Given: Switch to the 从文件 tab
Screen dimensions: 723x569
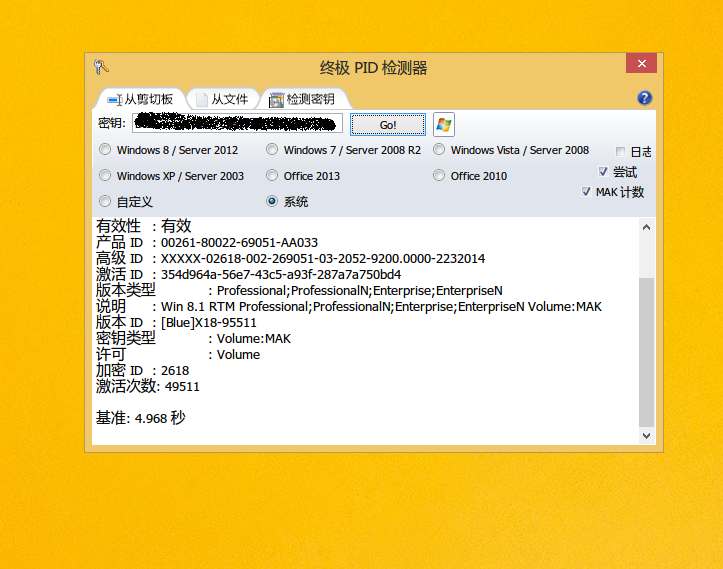Looking at the screenshot, I should click(223, 99).
